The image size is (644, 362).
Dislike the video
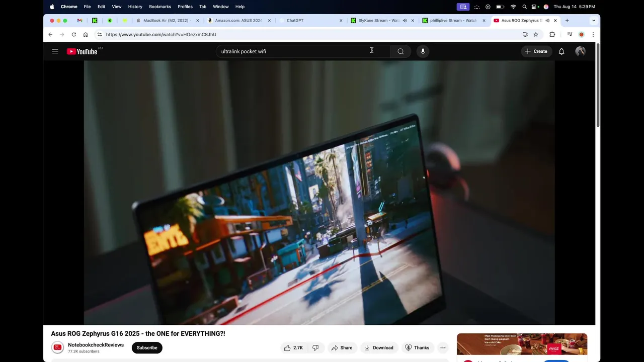tap(315, 347)
